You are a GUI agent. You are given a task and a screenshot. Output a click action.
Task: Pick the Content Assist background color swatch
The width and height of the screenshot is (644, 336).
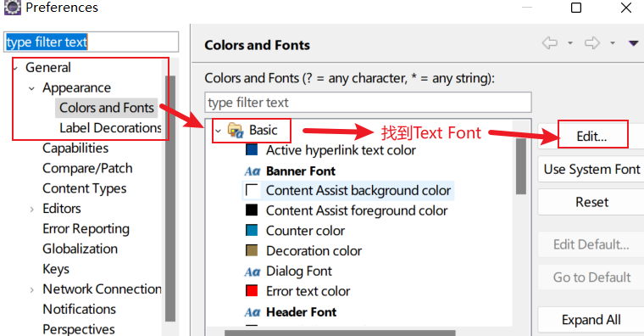(252, 190)
